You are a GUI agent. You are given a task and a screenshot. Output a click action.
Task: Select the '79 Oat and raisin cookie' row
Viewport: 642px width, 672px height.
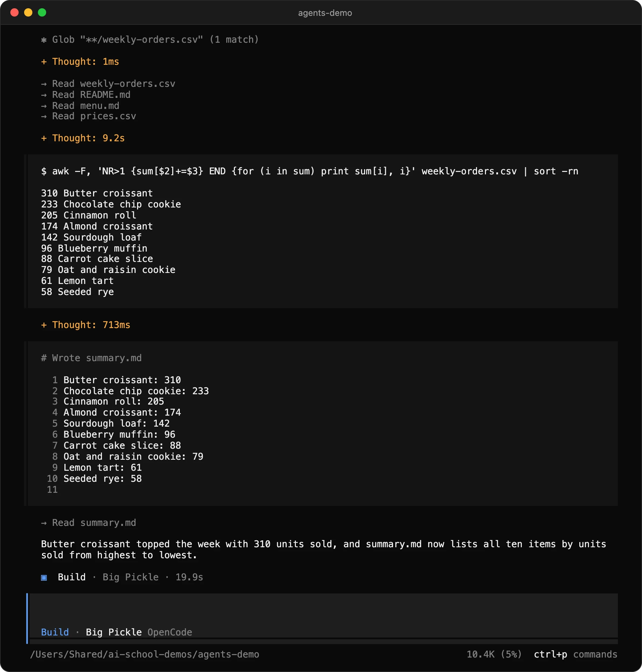tap(108, 270)
